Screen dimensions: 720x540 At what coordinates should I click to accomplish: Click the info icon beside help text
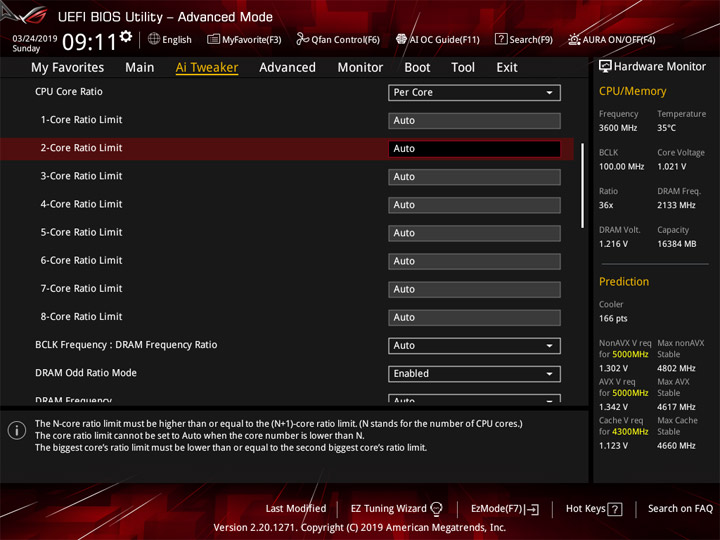pyautogui.click(x=17, y=430)
